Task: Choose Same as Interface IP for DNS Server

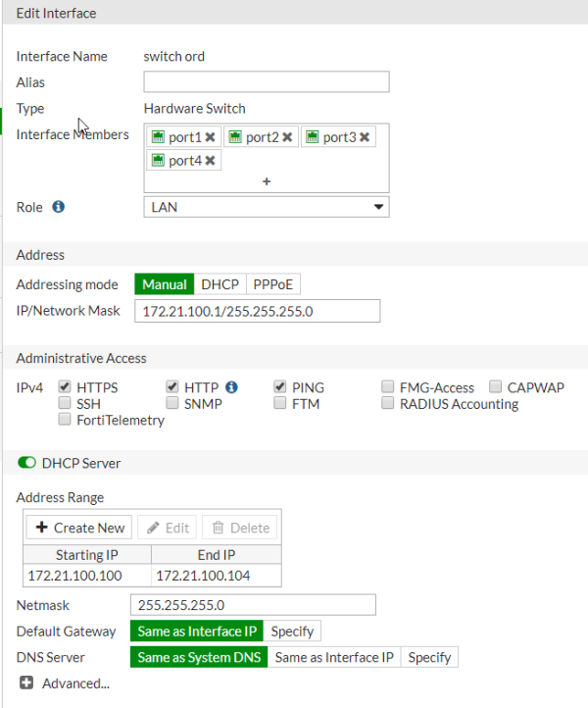Action: click(334, 657)
